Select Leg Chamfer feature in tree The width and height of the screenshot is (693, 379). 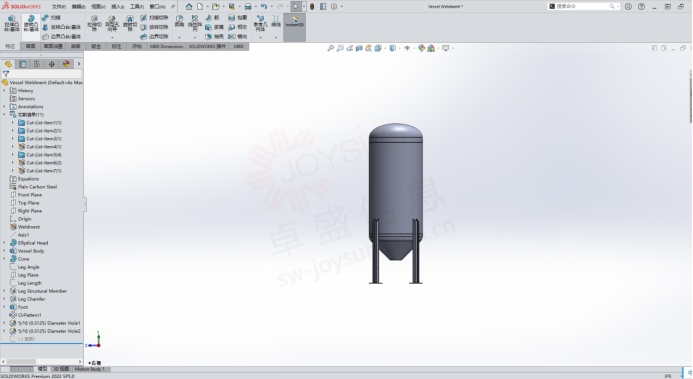(31, 299)
